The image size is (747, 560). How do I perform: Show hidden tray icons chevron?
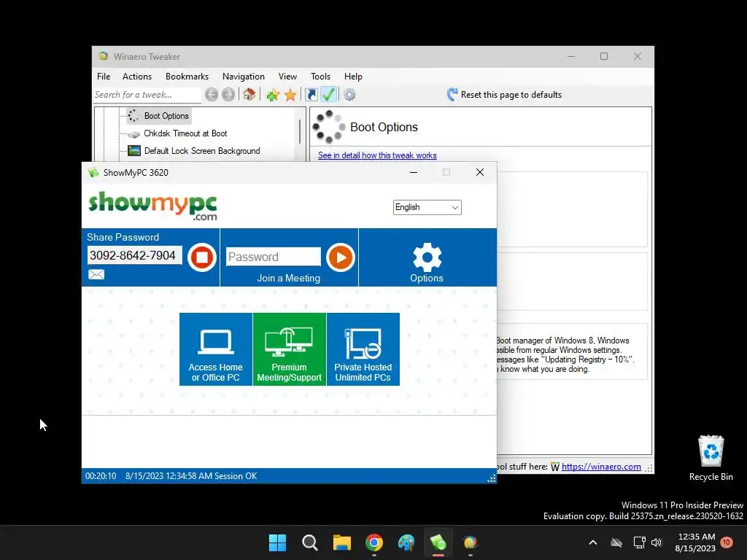click(x=593, y=542)
